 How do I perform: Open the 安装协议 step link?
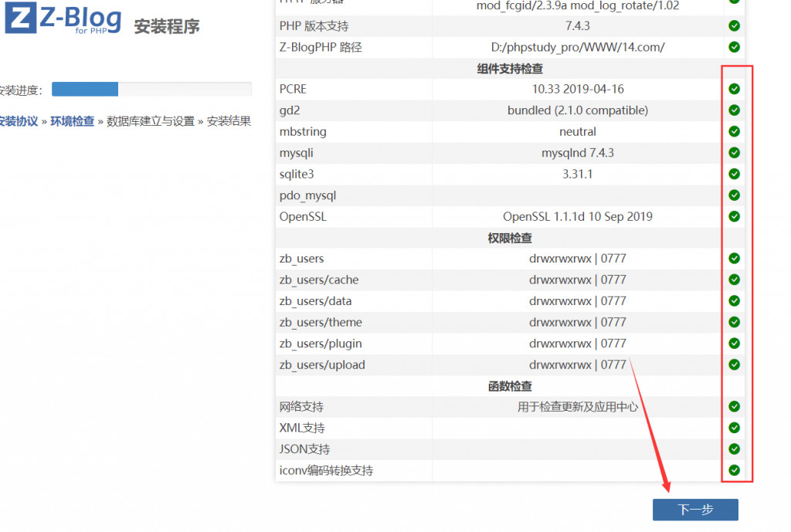coord(19,121)
